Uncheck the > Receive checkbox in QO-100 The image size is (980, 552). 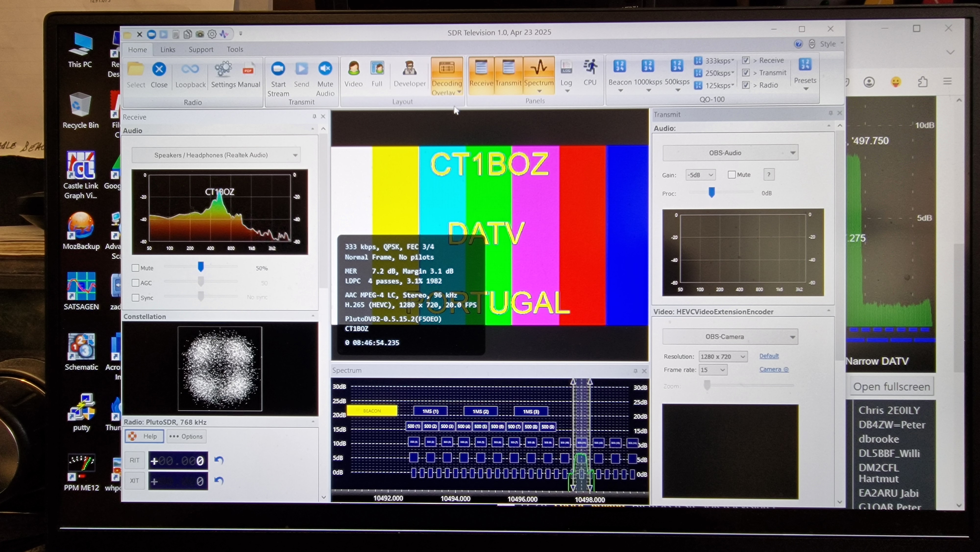point(746,60)
